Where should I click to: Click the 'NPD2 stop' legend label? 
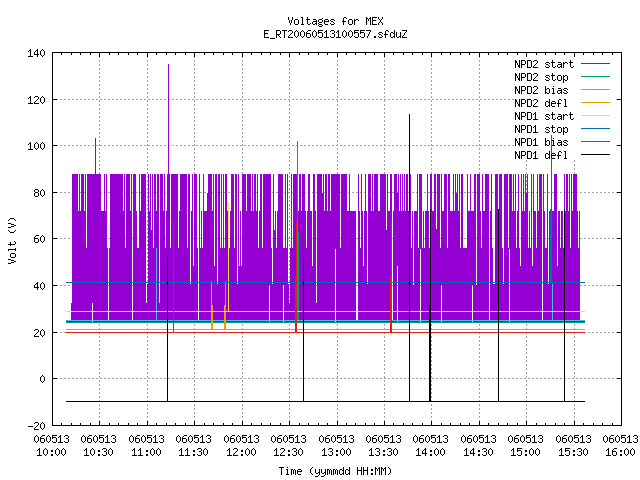tap(541, 77)
